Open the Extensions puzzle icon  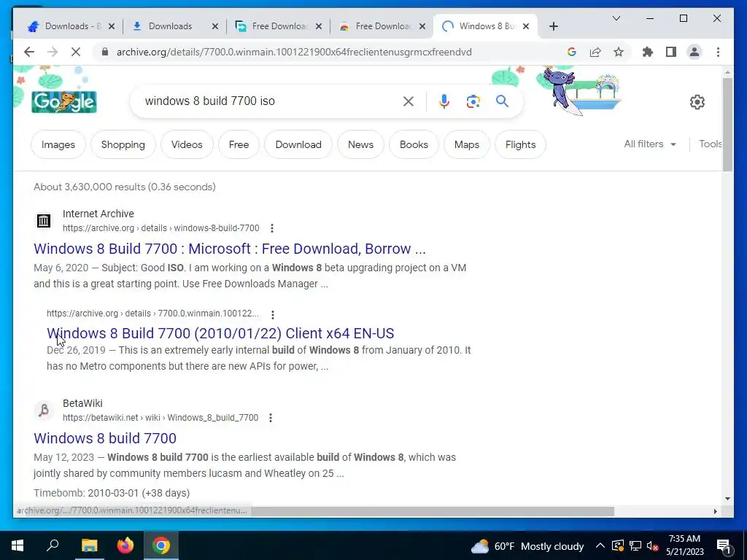pyautogui.click(x=648, y=52)
